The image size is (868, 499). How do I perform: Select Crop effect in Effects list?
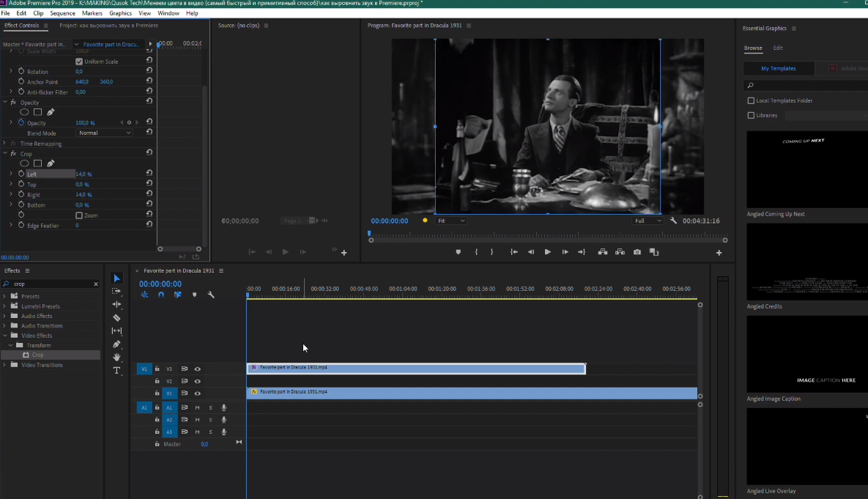point(37,355)
